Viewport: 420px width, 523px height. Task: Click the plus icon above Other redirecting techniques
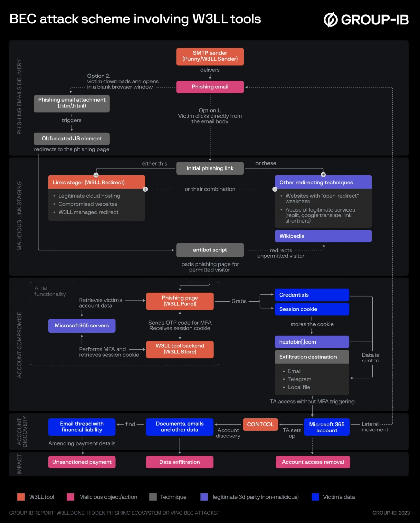pos(323,175)
